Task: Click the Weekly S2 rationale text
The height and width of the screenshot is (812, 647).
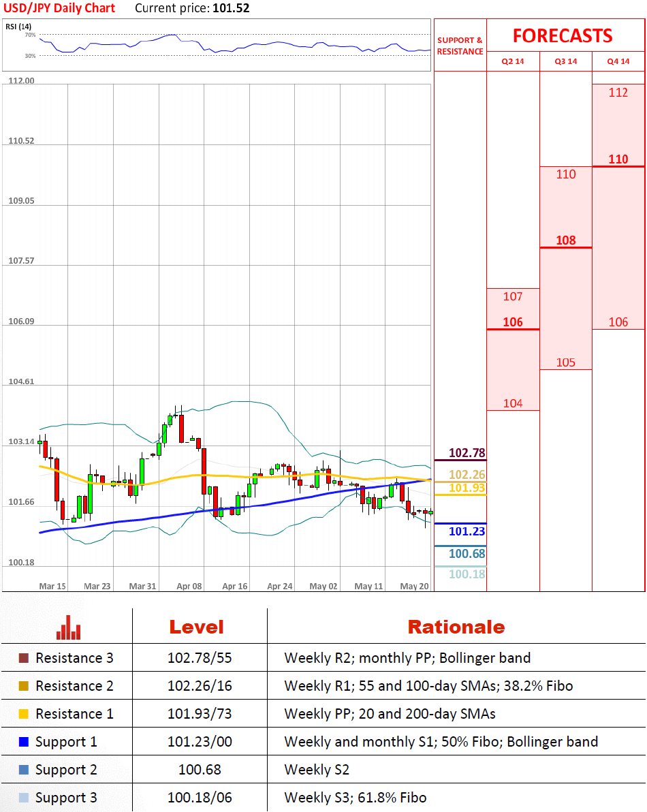Action: pos(317,770)
